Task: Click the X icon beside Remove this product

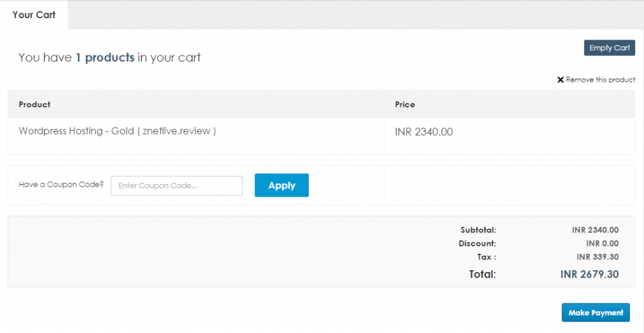Action: pyautogui.click(x=560, y=80)
